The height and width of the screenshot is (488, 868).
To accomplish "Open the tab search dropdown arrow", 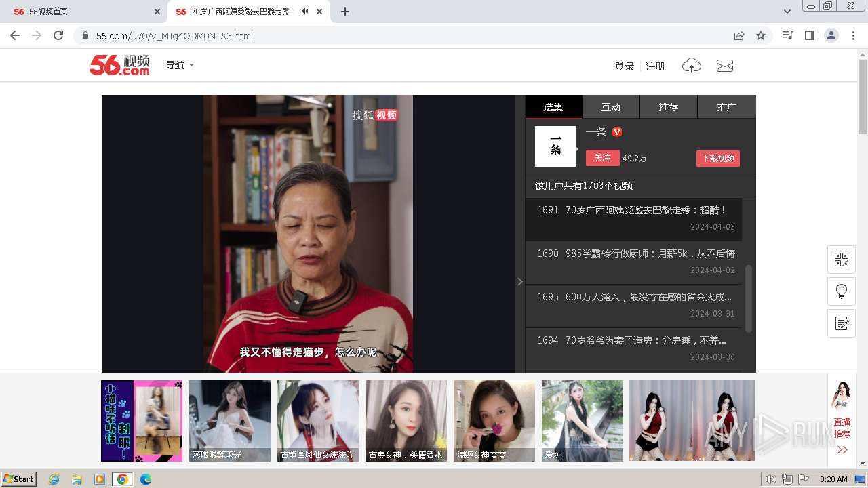I will 787,12.
